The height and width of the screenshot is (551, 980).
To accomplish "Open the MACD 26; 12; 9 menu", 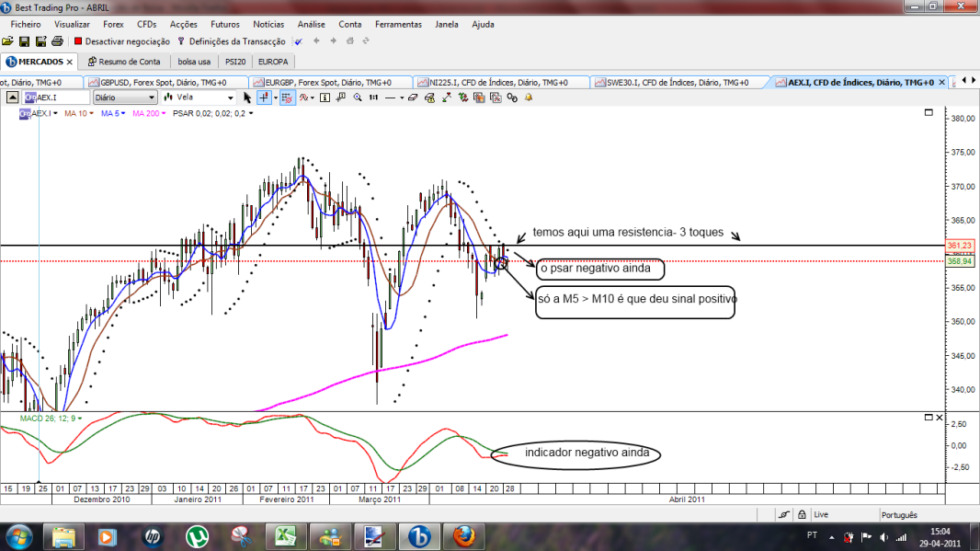I will tap(51, 418).
